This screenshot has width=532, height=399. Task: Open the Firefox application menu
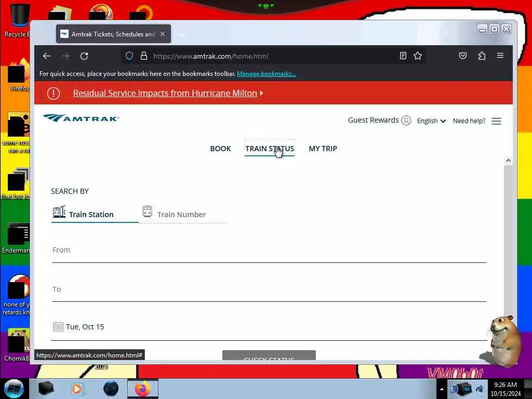coord(500,56)
